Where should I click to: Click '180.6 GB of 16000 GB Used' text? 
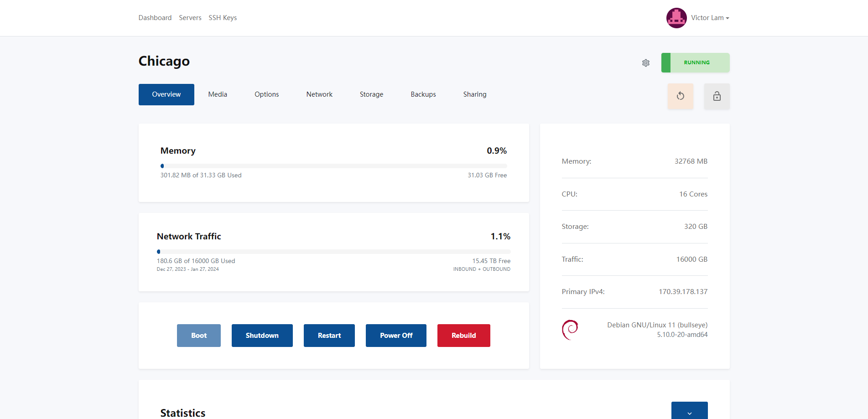tap(196, 261)
